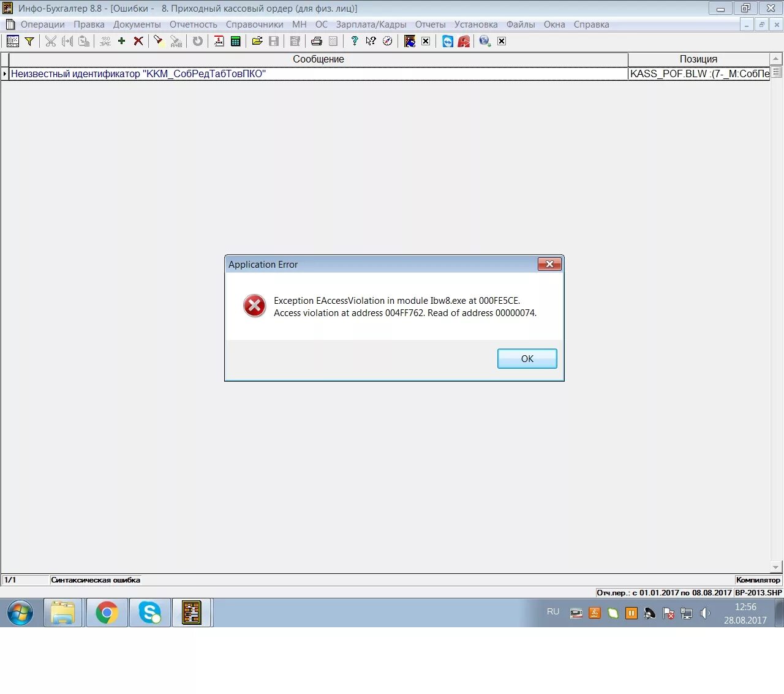Click the orange pause tray icon
Image resolution: width=784 pixels, height=694 pixels.
point(631,613)
